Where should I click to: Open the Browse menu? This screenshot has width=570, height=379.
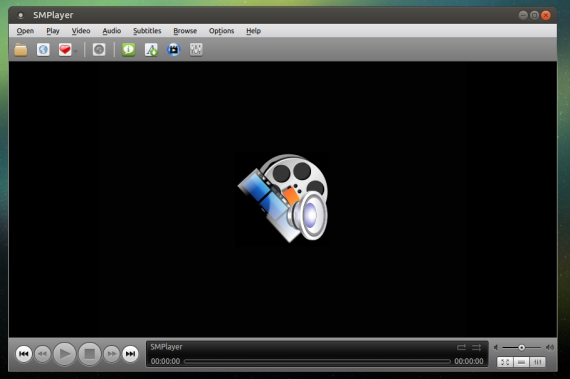[185, 31]
